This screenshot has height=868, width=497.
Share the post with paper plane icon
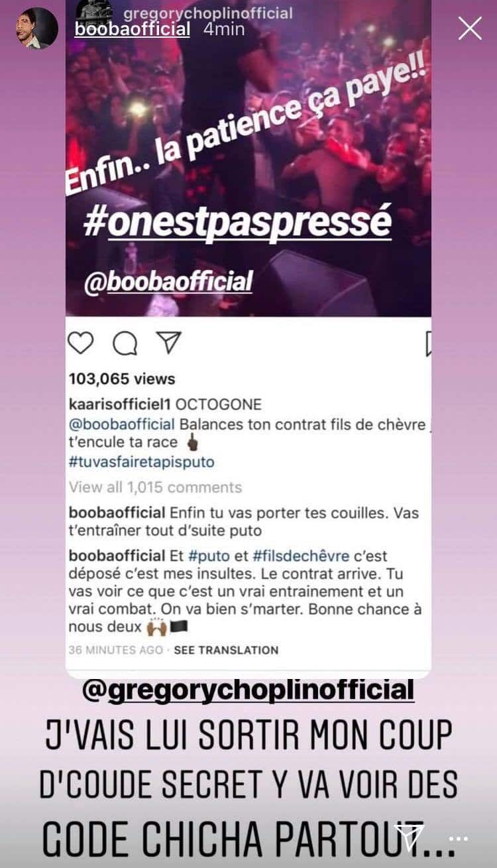[x=168, y=343]
